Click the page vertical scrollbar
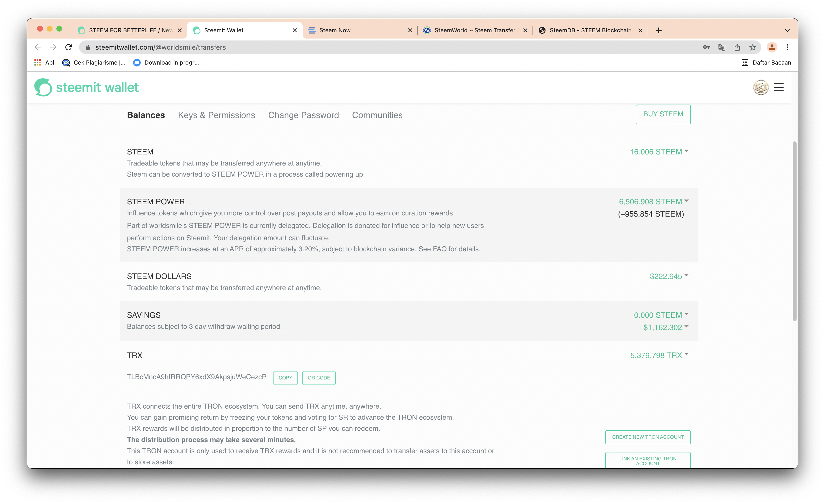Screen dimensions: 825x504 coord(794,231)
